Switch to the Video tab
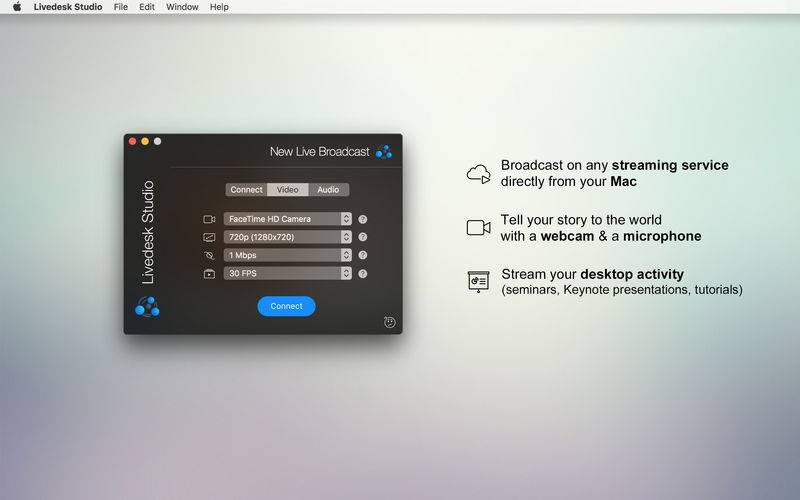This screenshot has width=800, height=500. (288, 189)
